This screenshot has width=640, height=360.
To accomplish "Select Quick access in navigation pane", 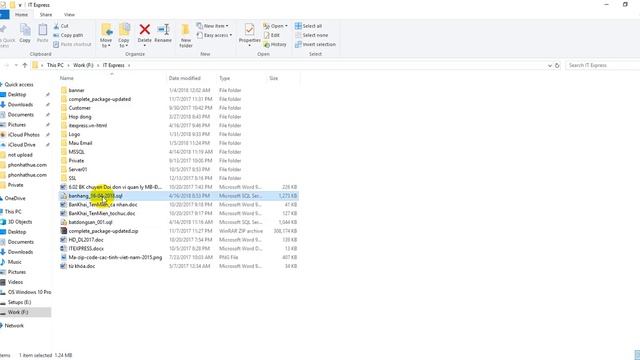I will 19,84.
